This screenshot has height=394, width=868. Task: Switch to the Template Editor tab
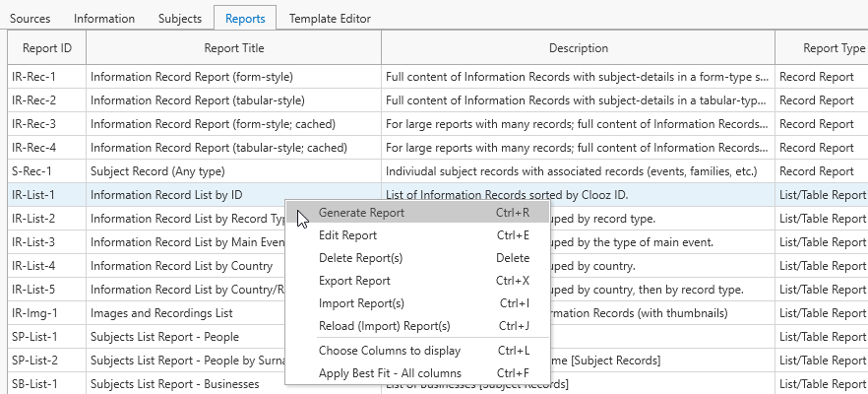pyautogui.click(x=331, y=18)
